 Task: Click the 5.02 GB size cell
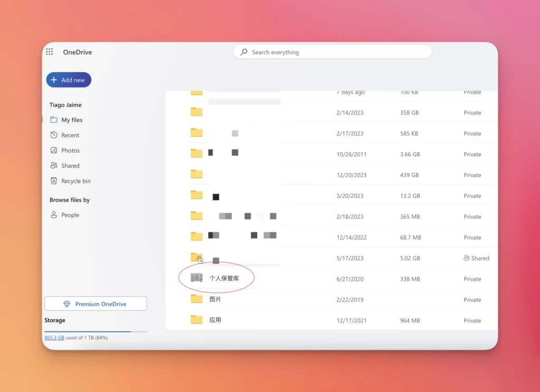[410, 258]
